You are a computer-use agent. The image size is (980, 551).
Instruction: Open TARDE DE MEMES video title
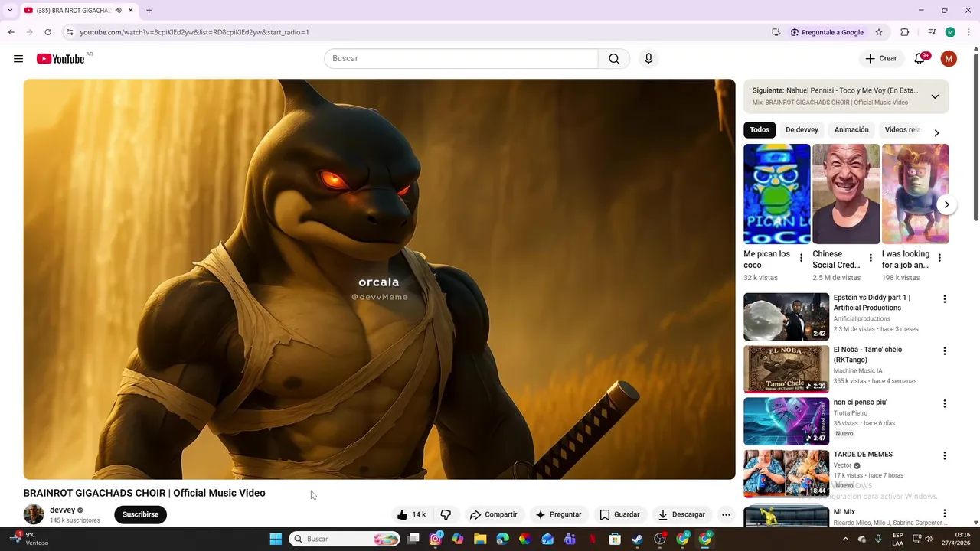pos(863,455)
